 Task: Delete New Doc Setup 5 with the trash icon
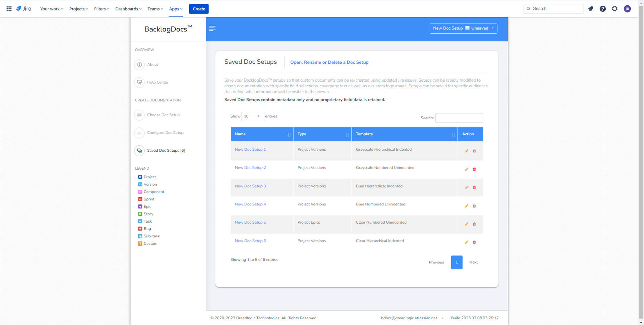pos(474,224)
